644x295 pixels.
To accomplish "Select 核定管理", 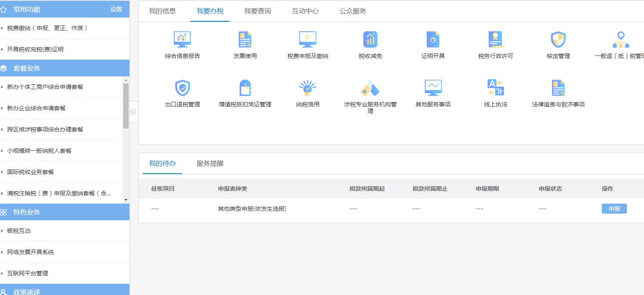I will [557, 44].
